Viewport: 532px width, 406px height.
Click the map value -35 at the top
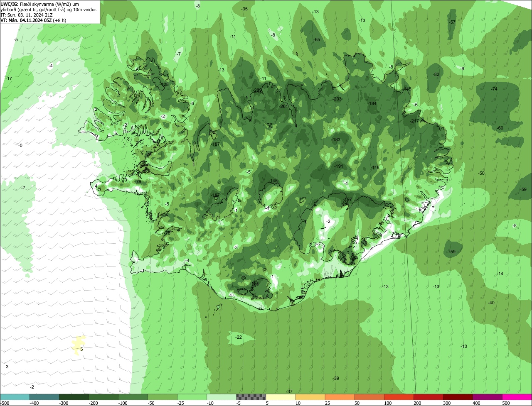coord(244,9)
